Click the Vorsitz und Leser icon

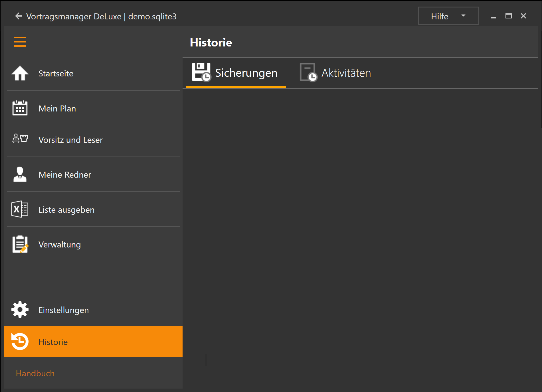20,139
